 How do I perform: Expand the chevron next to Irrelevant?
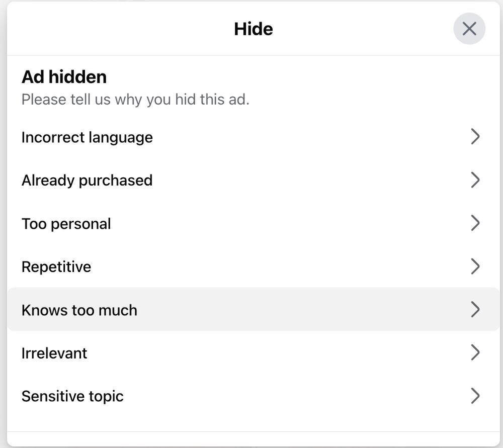pos(475,352)
